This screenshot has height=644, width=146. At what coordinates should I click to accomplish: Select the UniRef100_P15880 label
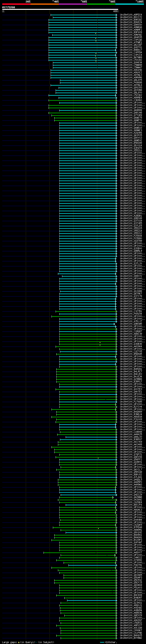tap(131, 239)
